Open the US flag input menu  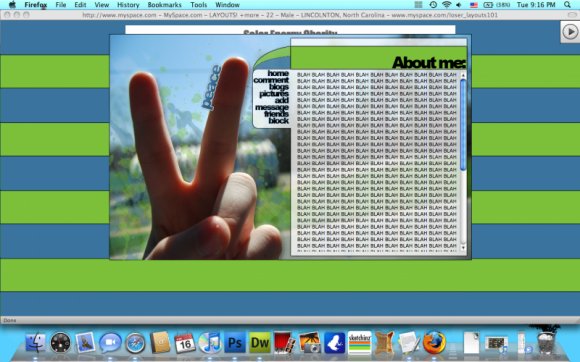click(x=473, y=5)
